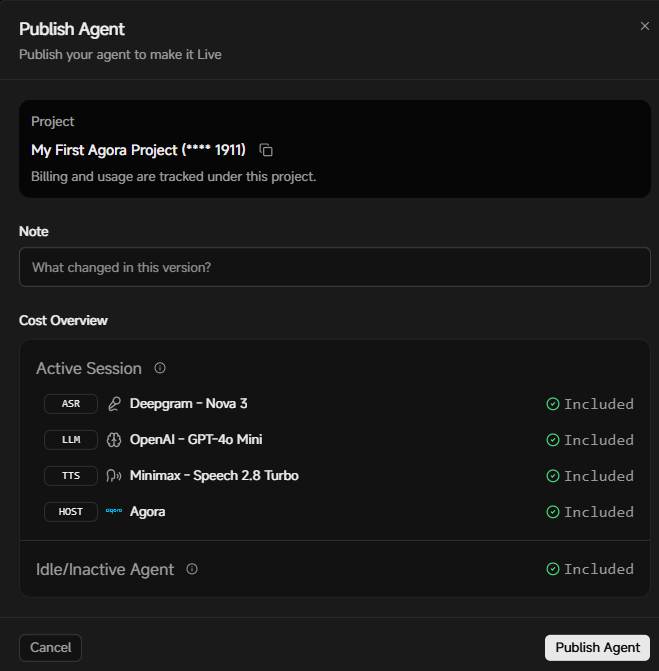Click the 'Publish Agent' dialog title

click(x=72, y=30)
